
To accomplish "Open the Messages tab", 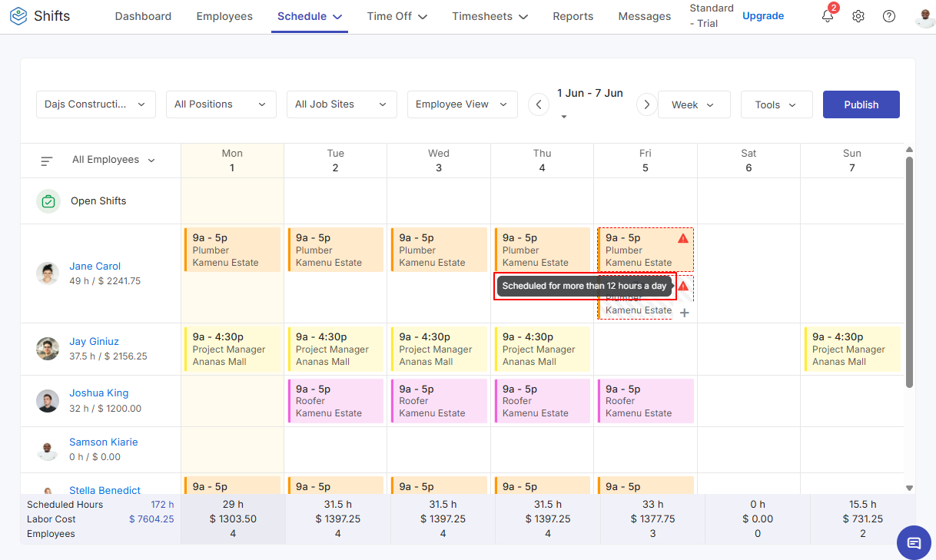I will pyautogui.click(x=645, y=16).
